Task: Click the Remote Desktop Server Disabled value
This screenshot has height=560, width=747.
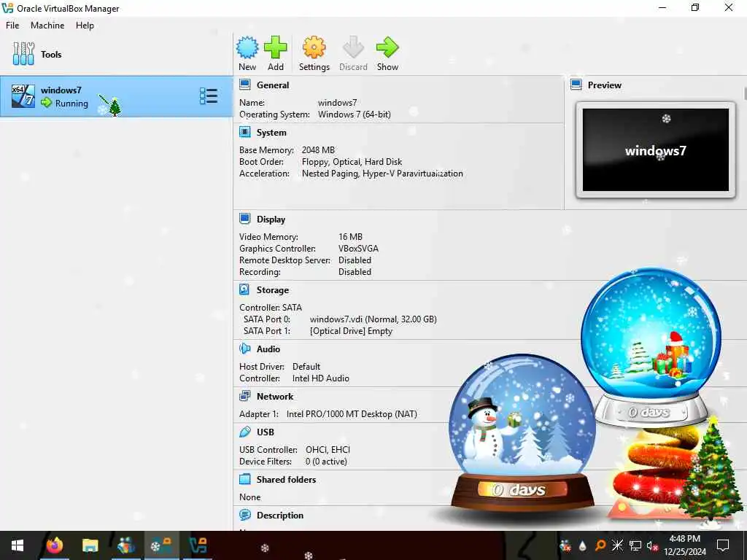Action: (x=355, y=260)
